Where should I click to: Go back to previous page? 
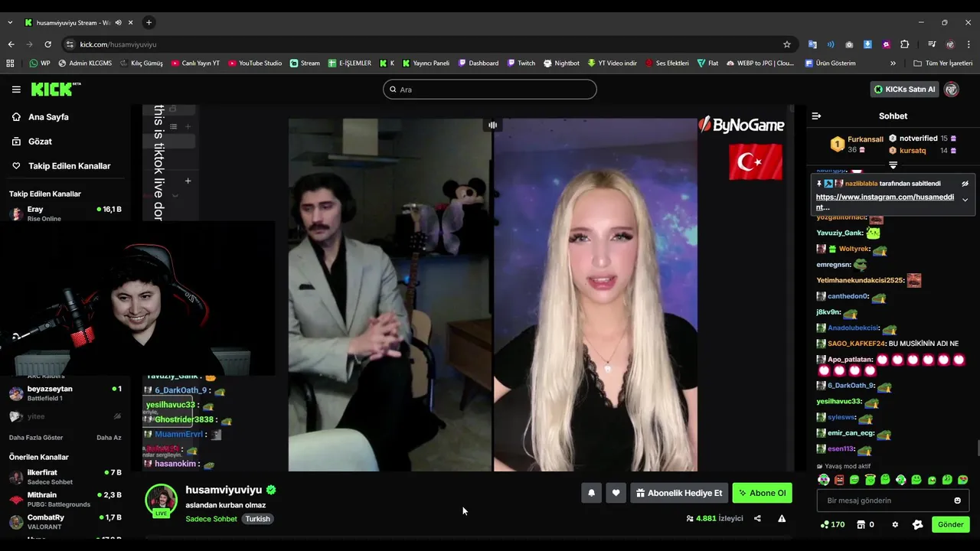point(11,44)
